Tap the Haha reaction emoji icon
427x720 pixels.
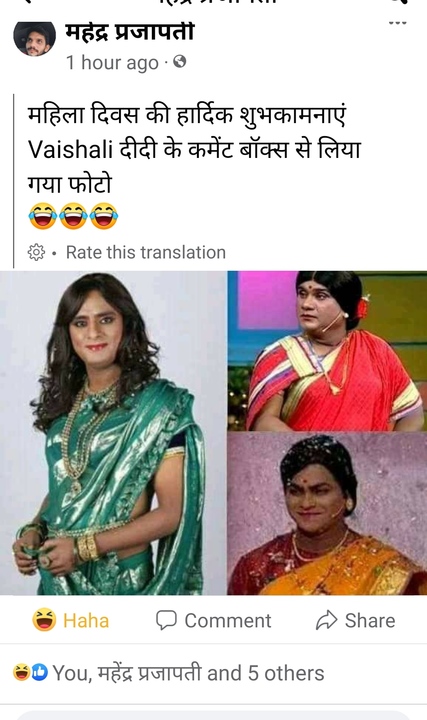tap(44, 620)
